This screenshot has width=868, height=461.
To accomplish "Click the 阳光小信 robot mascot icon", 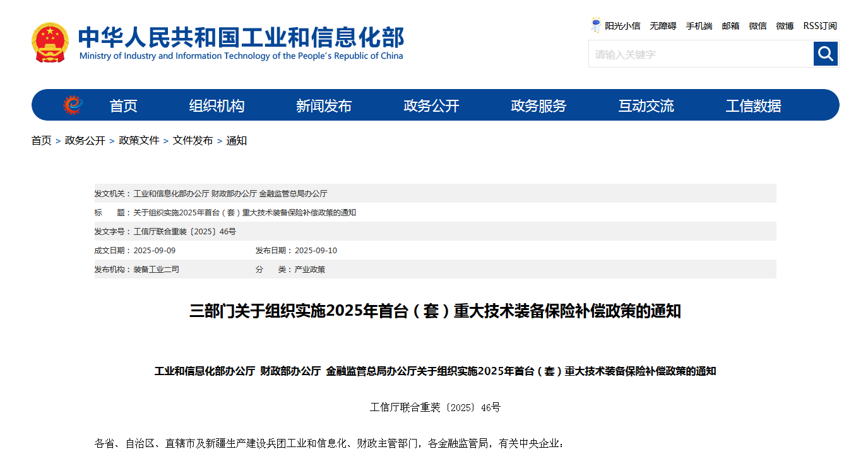I will click(595, 26).
